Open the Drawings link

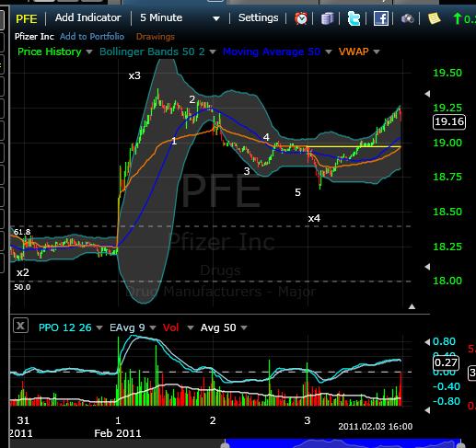156,37
